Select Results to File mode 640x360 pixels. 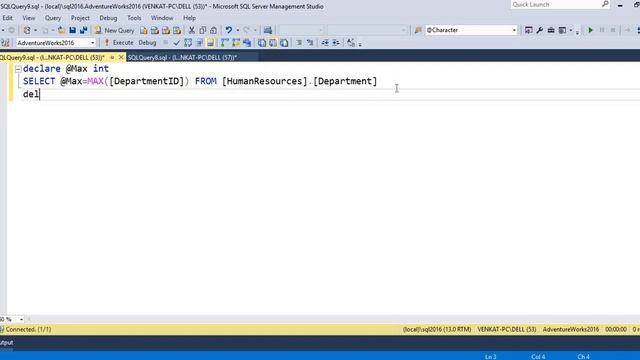pos(284,43)
